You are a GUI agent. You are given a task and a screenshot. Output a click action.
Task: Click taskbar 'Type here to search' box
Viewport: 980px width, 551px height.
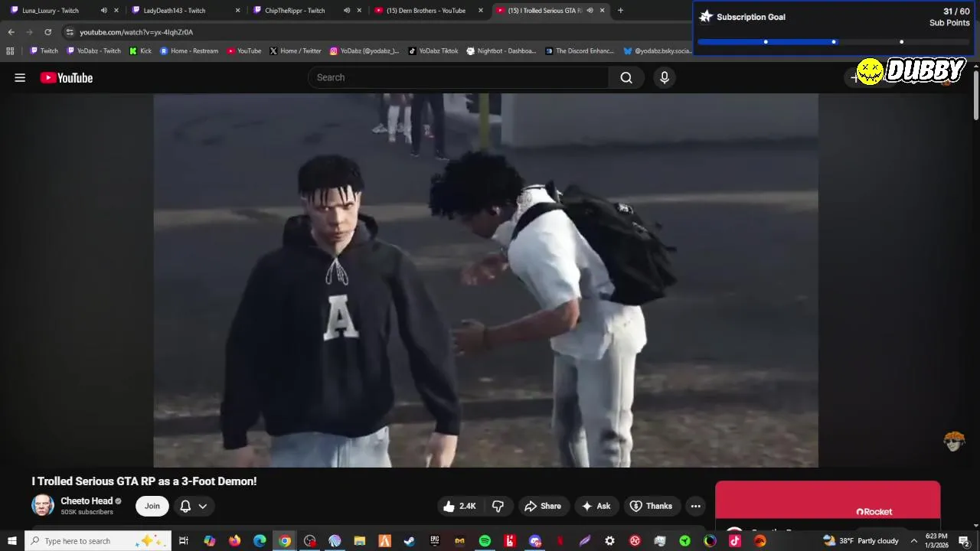[x=98, y=541]
